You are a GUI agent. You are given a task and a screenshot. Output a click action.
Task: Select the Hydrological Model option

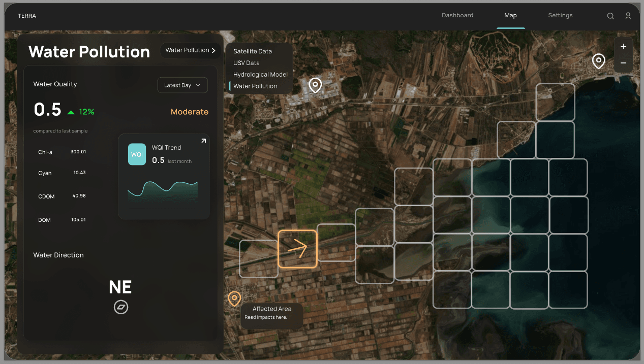(x=260, y=75)
